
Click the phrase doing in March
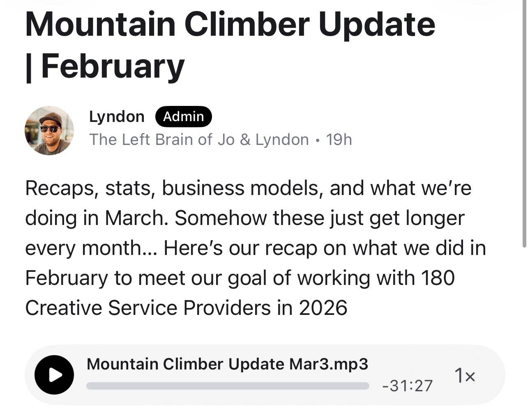tap(96, 218)
